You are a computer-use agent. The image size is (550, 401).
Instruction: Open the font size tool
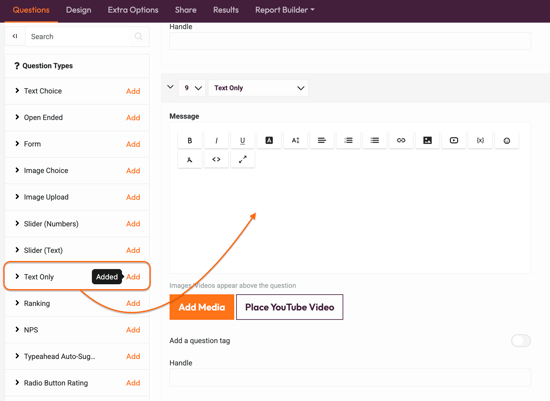295,140
